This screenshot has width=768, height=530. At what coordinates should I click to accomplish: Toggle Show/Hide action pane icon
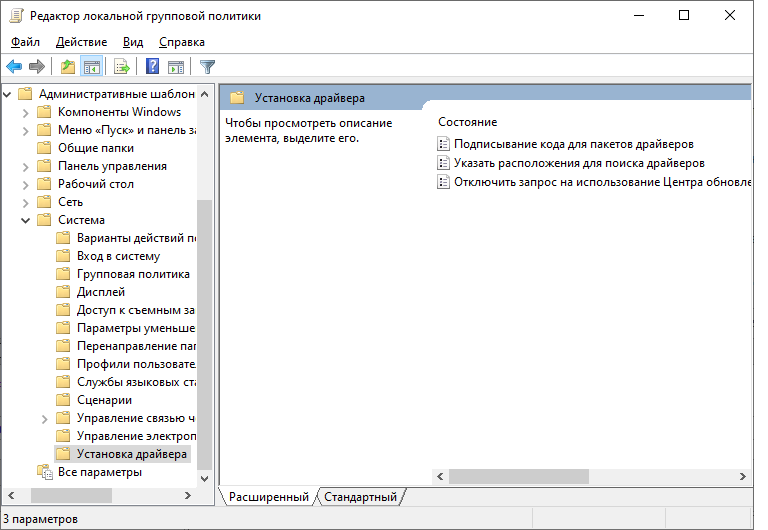(x=176, y=66)
